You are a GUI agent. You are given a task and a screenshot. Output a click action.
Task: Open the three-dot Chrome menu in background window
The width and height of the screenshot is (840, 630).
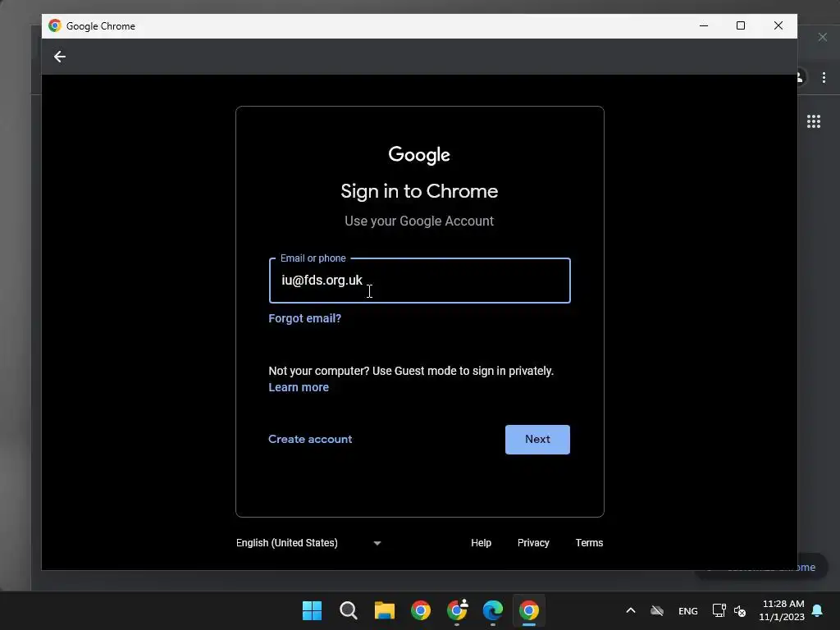click(x=824, y=78)
